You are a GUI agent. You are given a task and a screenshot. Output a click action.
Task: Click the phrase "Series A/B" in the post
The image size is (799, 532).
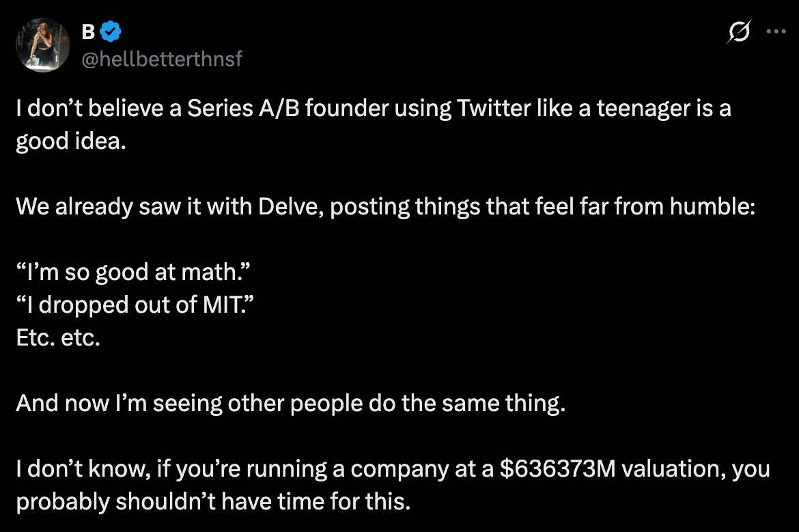(244, 108)
